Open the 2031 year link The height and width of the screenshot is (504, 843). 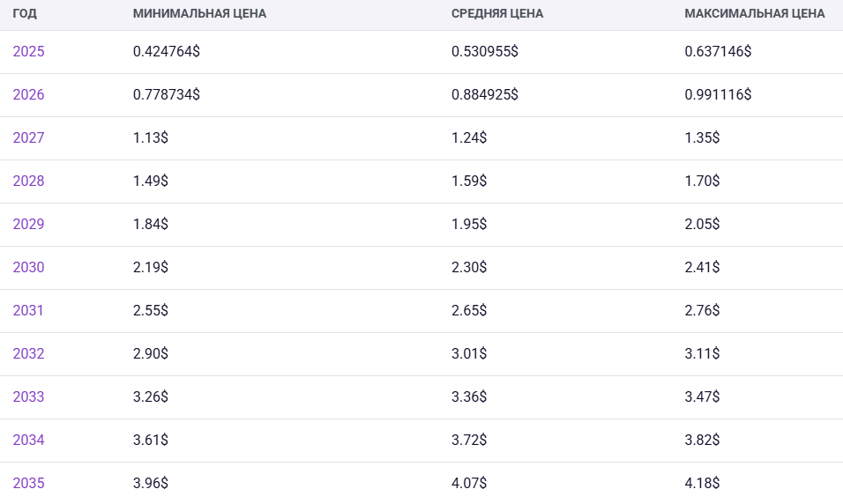pos(28,311)
